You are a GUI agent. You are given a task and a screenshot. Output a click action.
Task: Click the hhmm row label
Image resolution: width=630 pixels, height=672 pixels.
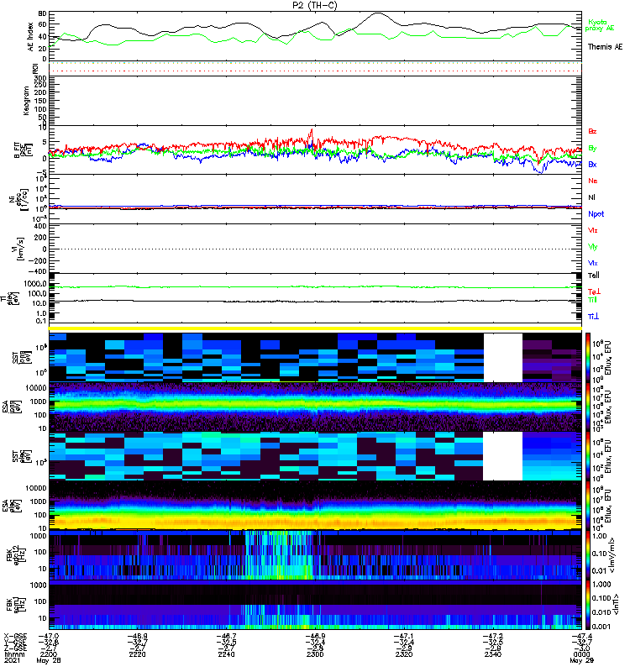coord(14,654)
